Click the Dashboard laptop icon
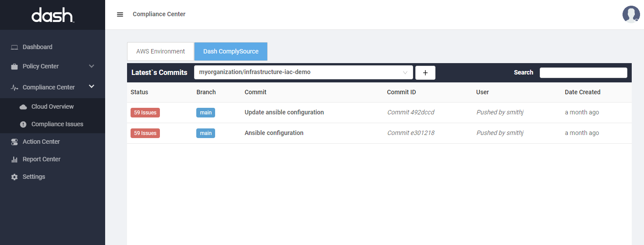Screen dimensions: 644x245 click(14, 47)
